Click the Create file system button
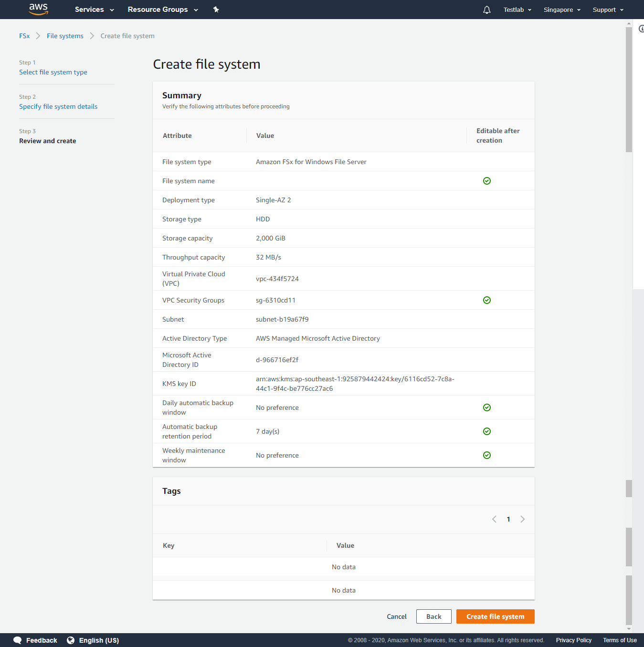Screen dimensions: 644x647 point(496,616)
